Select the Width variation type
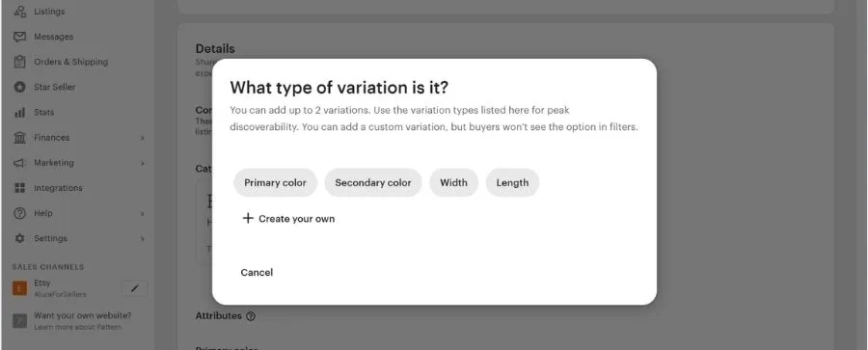 [453, 183]
